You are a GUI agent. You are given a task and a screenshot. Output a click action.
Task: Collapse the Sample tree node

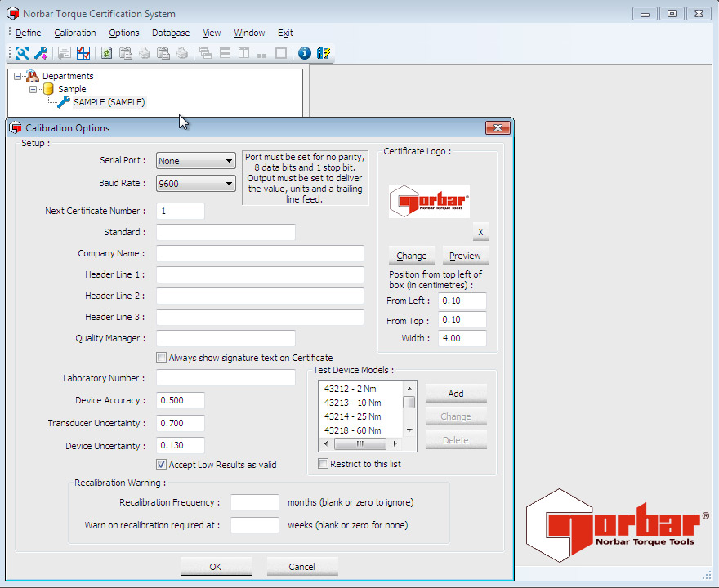(33, 89)
